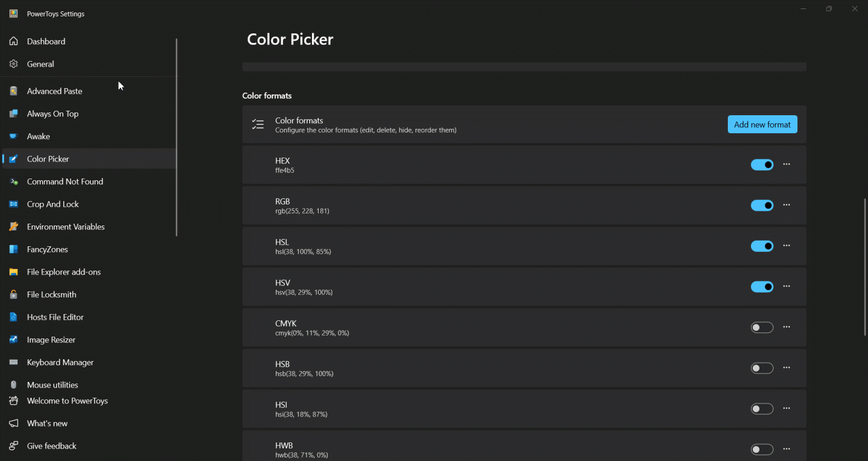Viewport: 868px width, 461px height.
Task: Select Give feedback in the sidebar
Action: pos(51,446)
